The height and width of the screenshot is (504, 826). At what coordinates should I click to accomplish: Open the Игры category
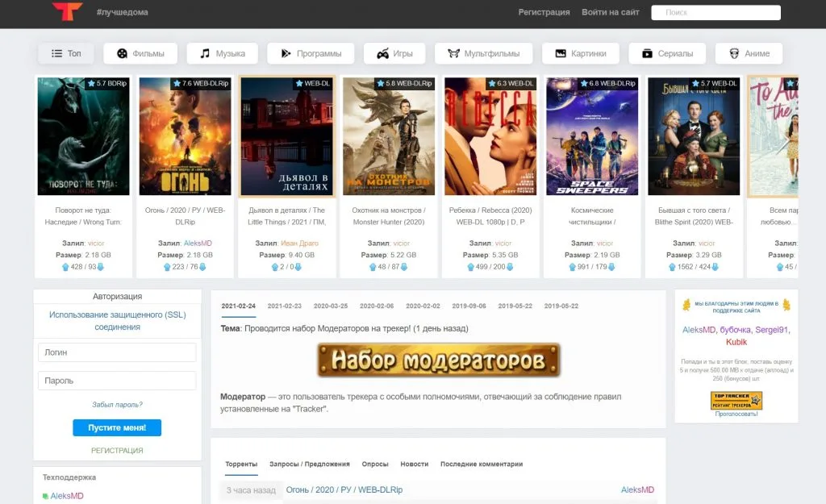click(x=394, y=53)
